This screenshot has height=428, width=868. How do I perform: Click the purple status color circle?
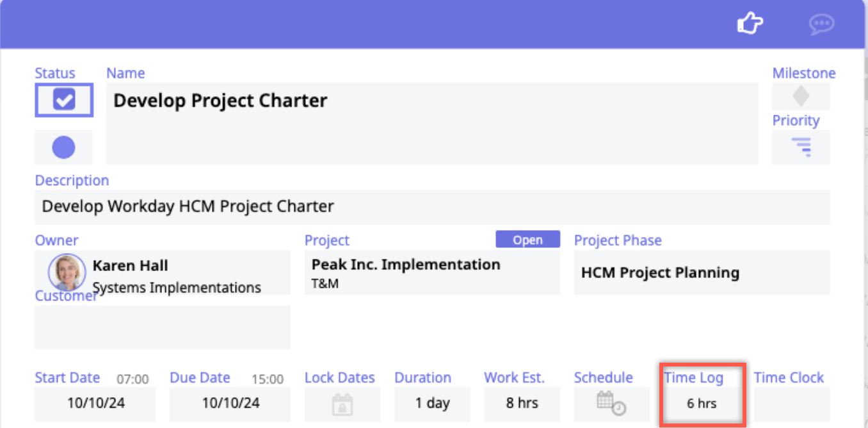point(63,148)
